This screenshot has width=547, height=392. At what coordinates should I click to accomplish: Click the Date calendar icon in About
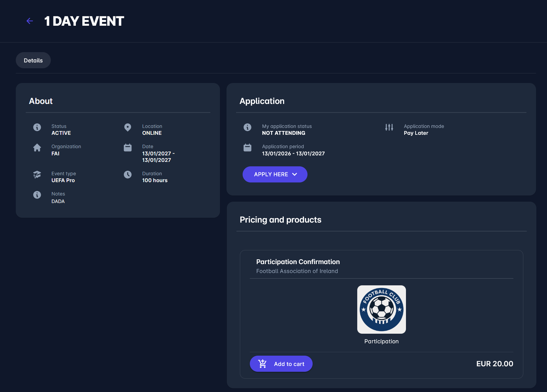click(128, 147)
